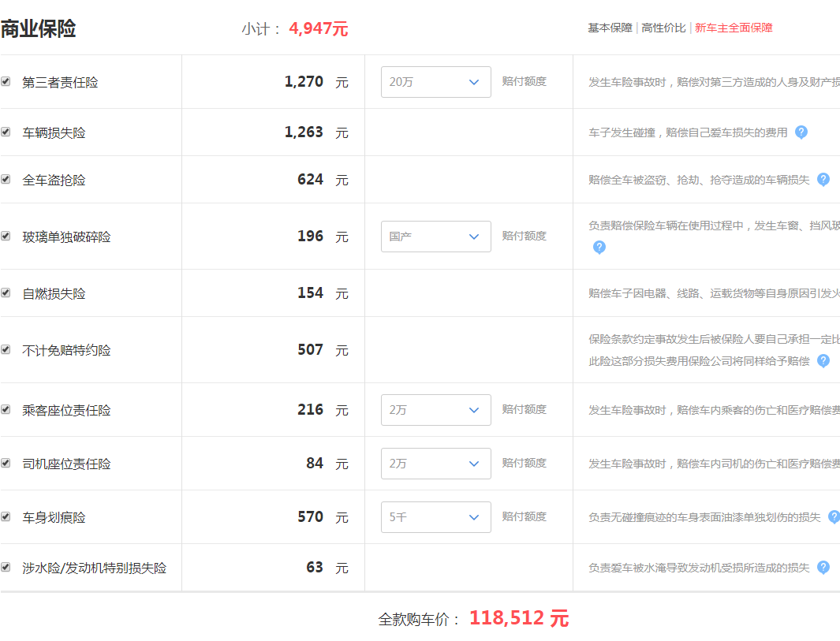Click the 司机座位责任险 label

point(66,464)
